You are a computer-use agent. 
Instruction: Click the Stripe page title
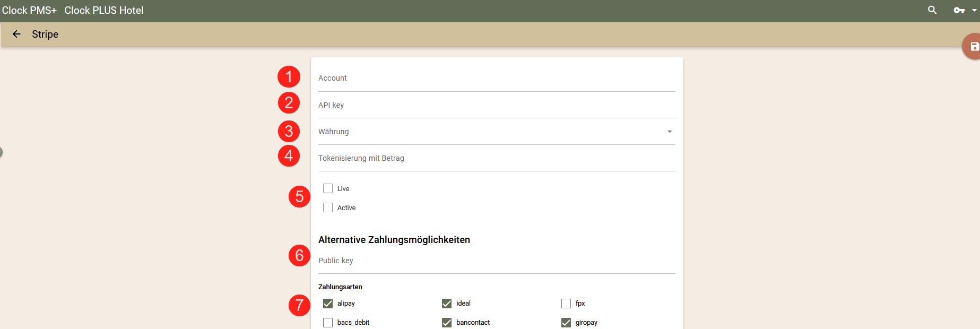[45, 34]
